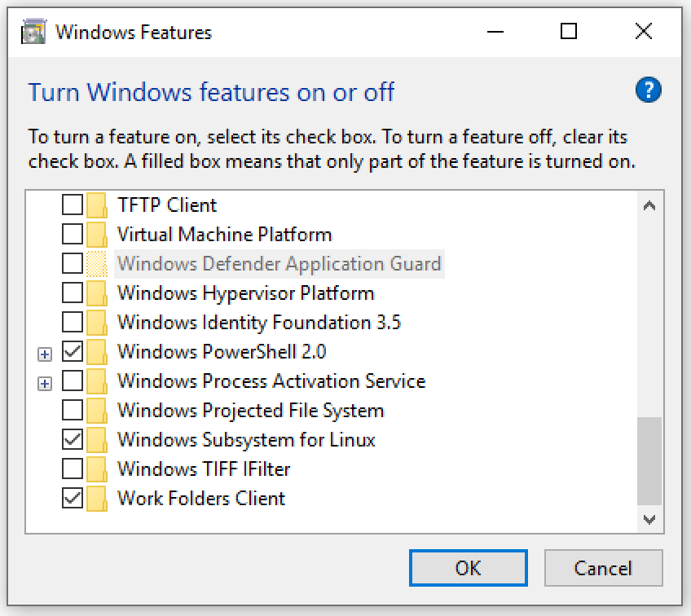Viewport: 691px width, 616px height.
Task: Open the blue help question mark icon
Action: click(648, 90)
